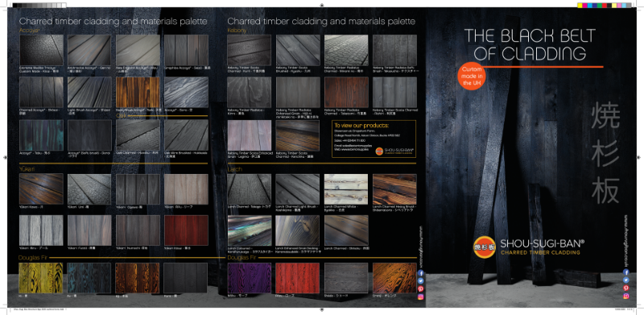Click the Instagram icon on the front cover
The height and width of the screenshot is (315, 644).
[626, 296]
